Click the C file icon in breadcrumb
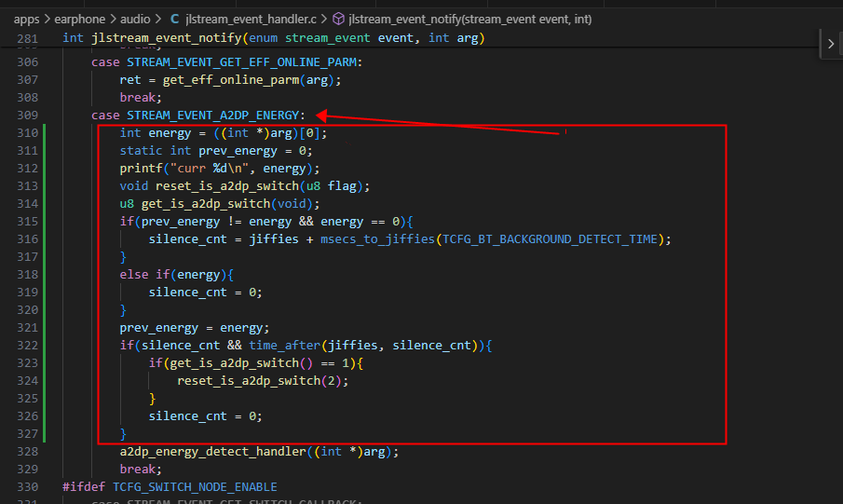Viewport: 843px width, 504px height. coord(174,20)
